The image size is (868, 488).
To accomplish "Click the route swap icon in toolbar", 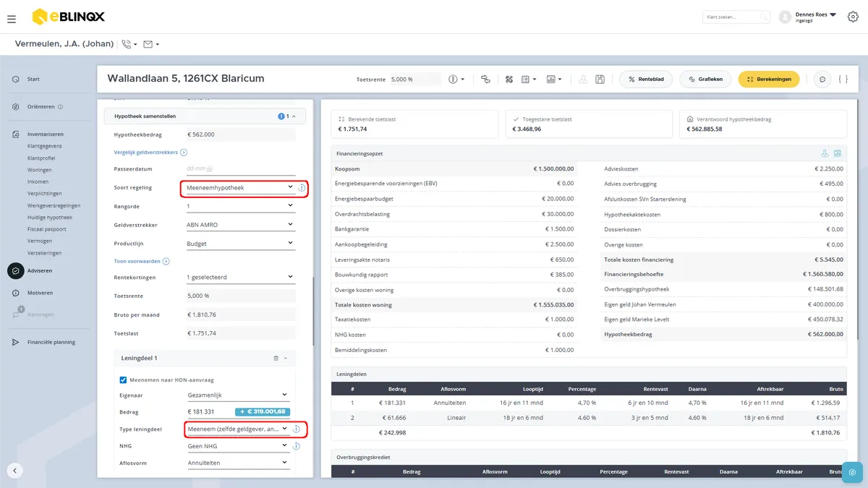I will click(x=485, y=79).
